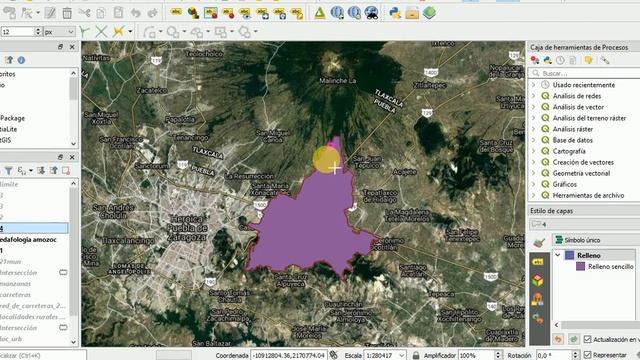Click the Layers panel vertical scrollbar
The image size is (640, 360).
point(73,262)
